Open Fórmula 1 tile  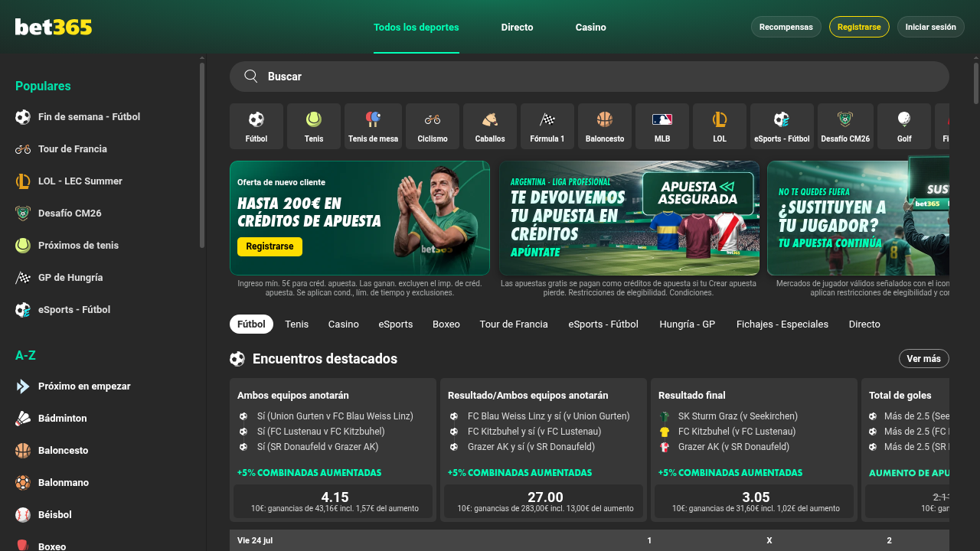547,126
